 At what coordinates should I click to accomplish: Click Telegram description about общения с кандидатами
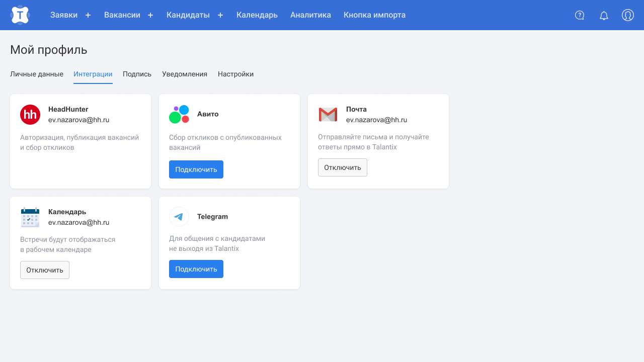coord(217,243)
